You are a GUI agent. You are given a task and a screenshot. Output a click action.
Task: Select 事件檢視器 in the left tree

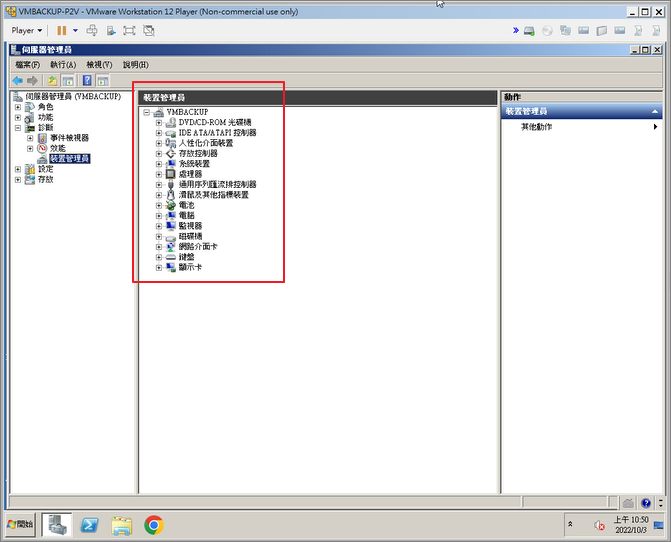(x=69, y=138)
